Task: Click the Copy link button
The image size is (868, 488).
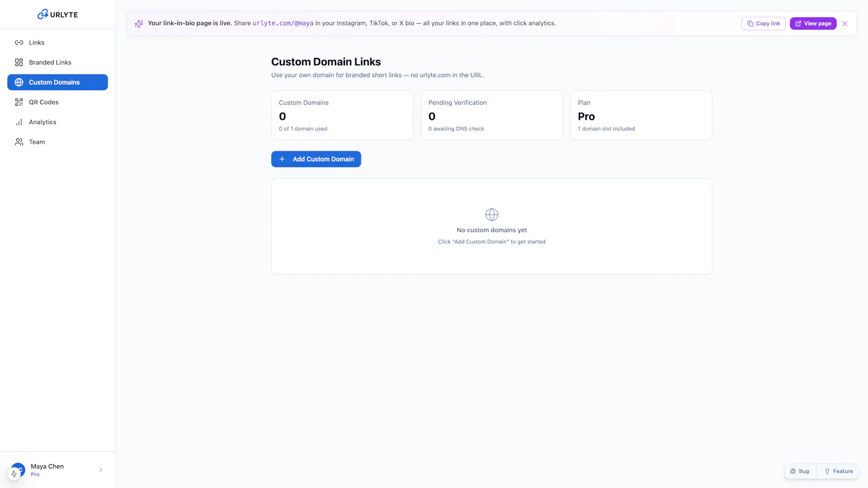Action: [763, 23]
